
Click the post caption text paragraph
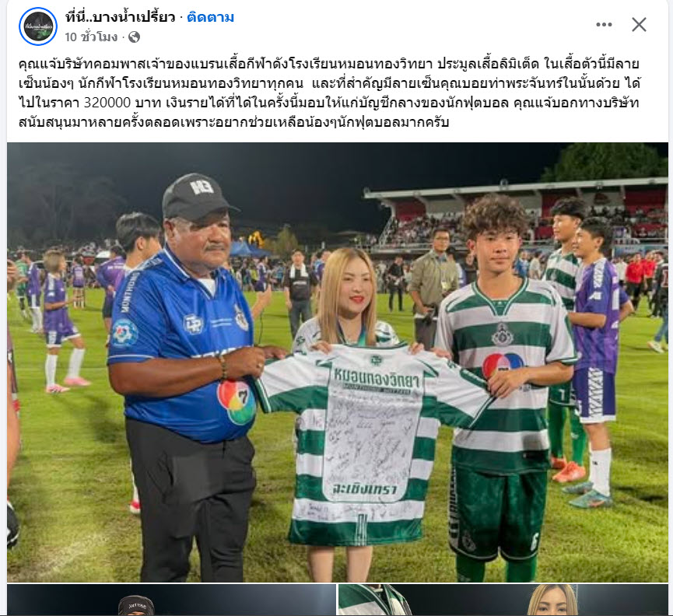(329, 93)
